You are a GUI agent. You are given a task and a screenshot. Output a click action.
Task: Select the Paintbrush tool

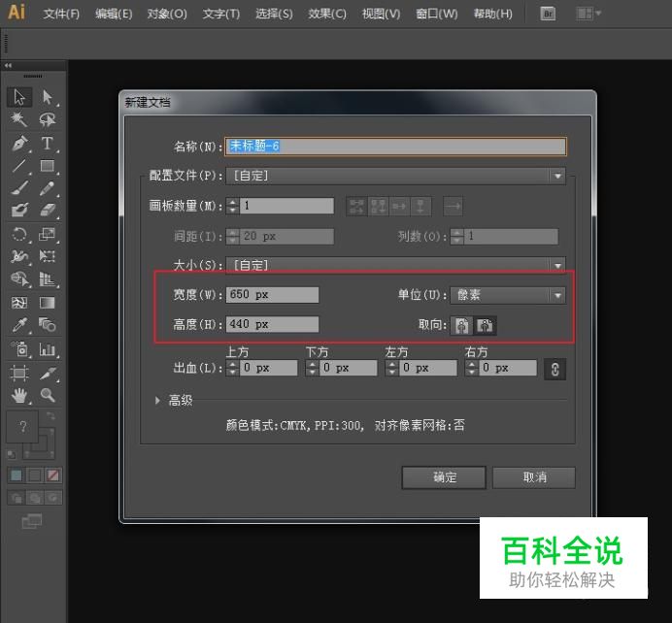pos(19,188)
